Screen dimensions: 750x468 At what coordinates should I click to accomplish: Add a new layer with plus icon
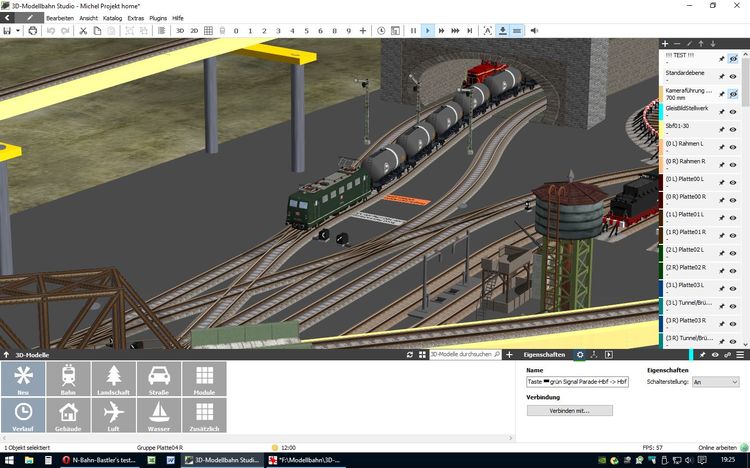tap(665, 43)
